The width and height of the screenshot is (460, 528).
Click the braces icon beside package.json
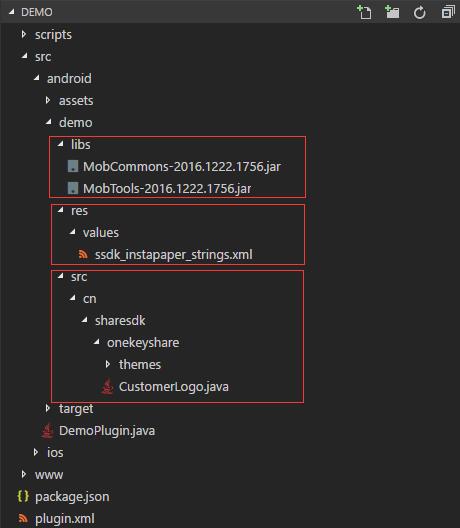[x=23, y=496]
